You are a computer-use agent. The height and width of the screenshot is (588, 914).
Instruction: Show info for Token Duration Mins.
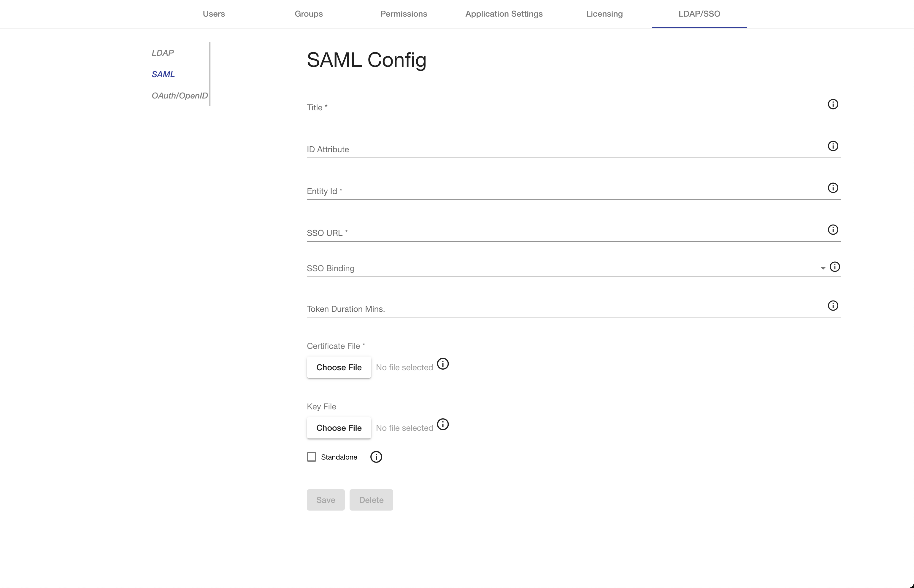(833, 306)
